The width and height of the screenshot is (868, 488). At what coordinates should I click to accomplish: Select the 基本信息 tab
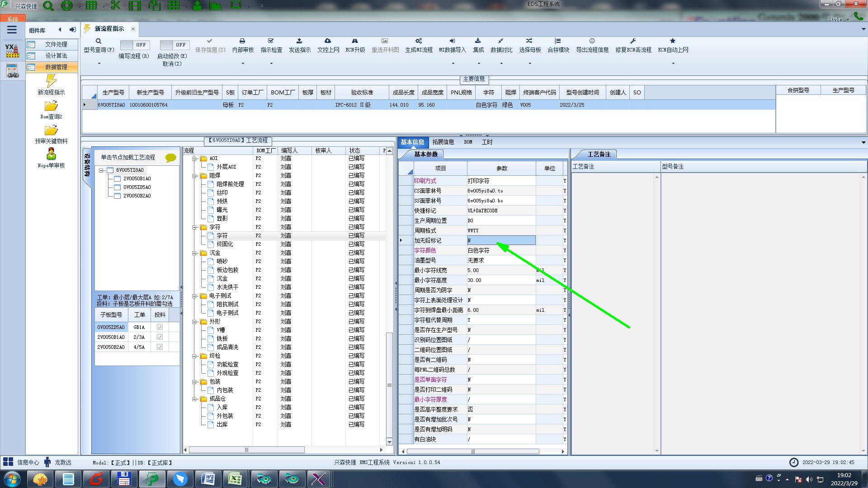click(412, 142)
